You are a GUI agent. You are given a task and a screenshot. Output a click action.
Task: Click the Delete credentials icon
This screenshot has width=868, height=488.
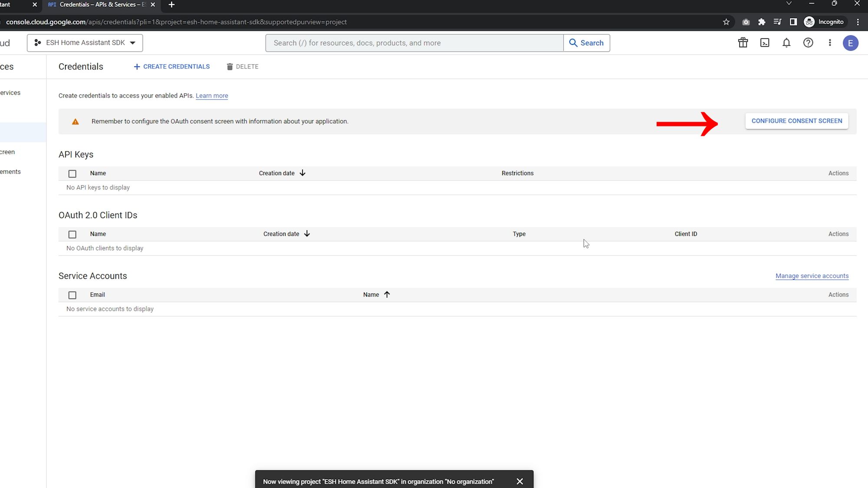[x=229, y=66]
